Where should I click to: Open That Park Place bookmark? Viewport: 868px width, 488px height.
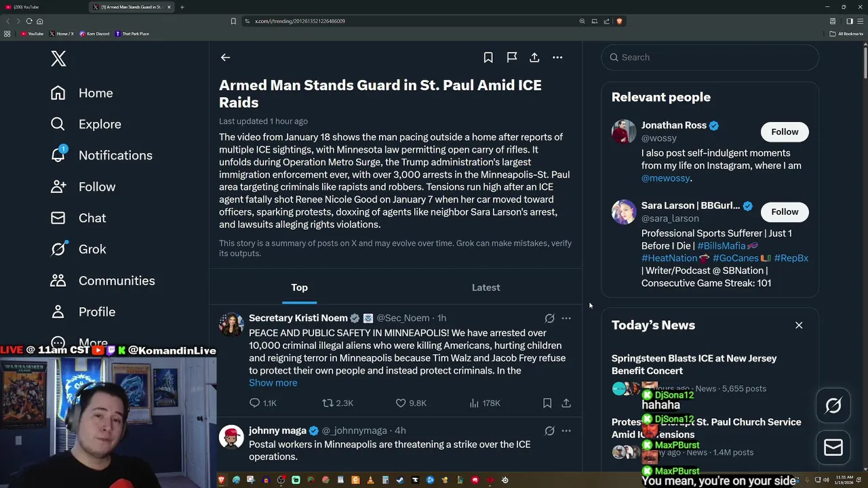[x=132, y=33]
